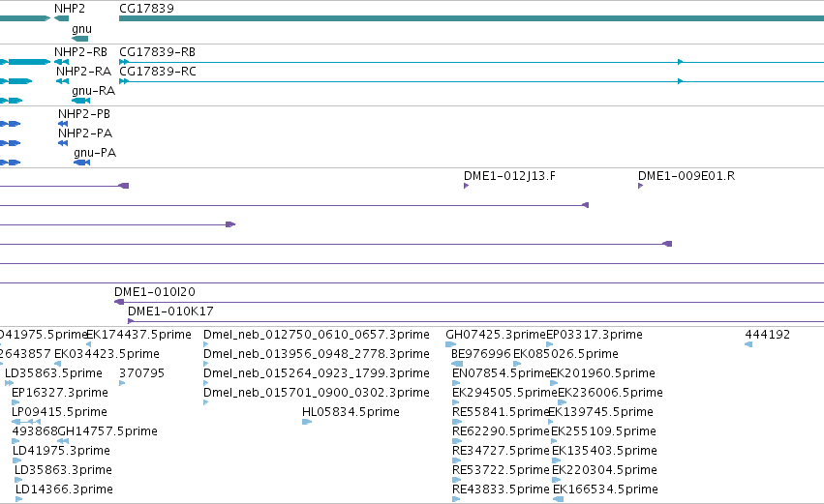Click the NHP2-PB protein label
The image size is (824, 504).
click(x=84, y=114)
